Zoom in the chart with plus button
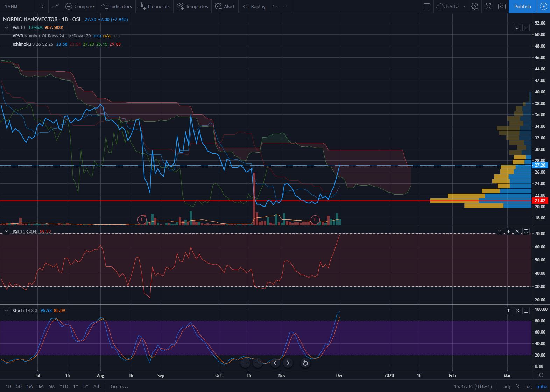This screenshot has width=550, height=392. [x=258, y=363]
